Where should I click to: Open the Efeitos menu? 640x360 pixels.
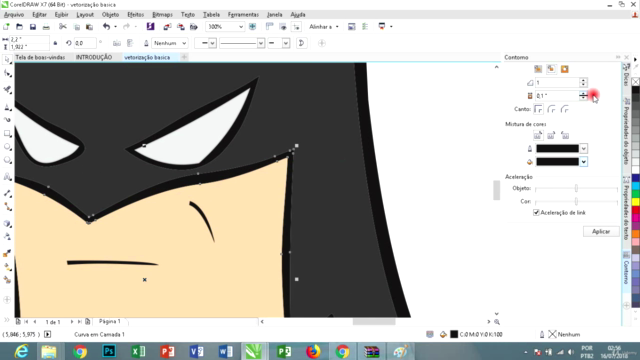click(x=136, y=15)
